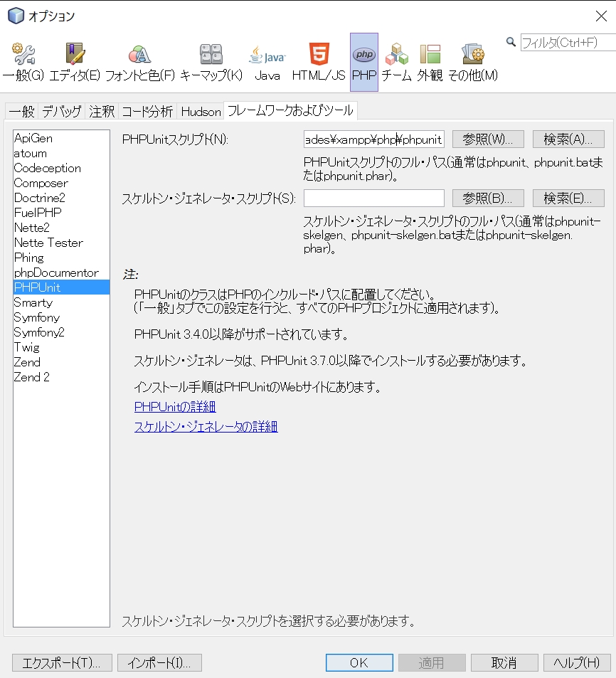Select phpDocumentor in the frameworks list
616x678 pixels.
click(x=61, y=272)
